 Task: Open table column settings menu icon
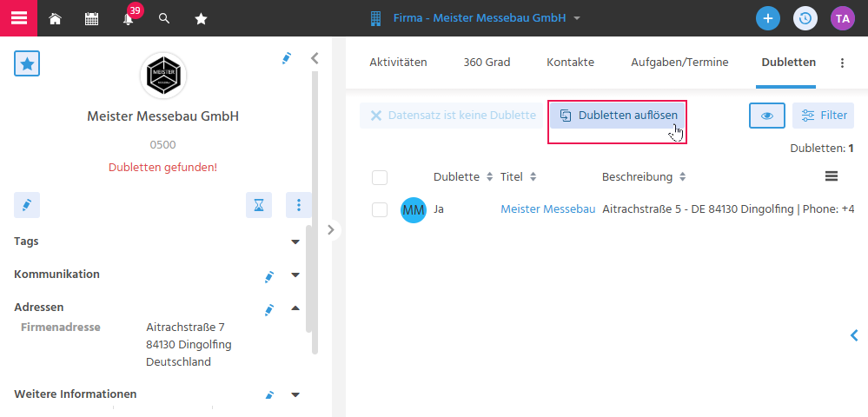[831, 176]
